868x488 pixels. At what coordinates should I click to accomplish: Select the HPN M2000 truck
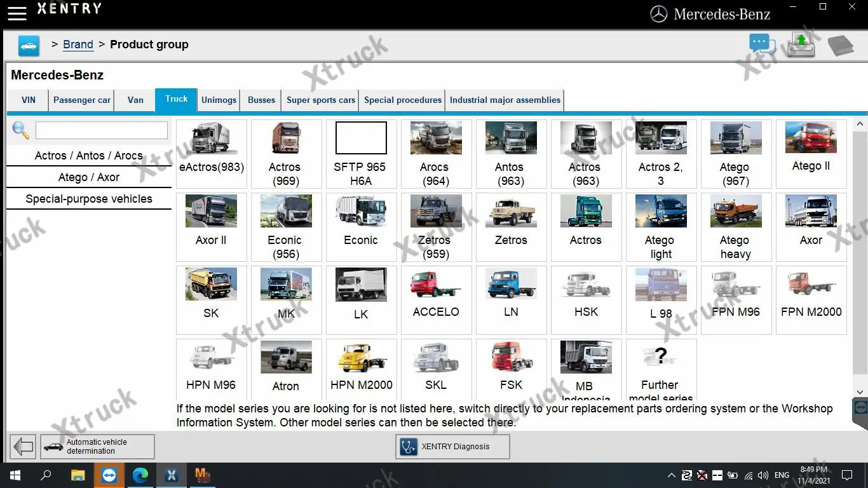point(362,369)
